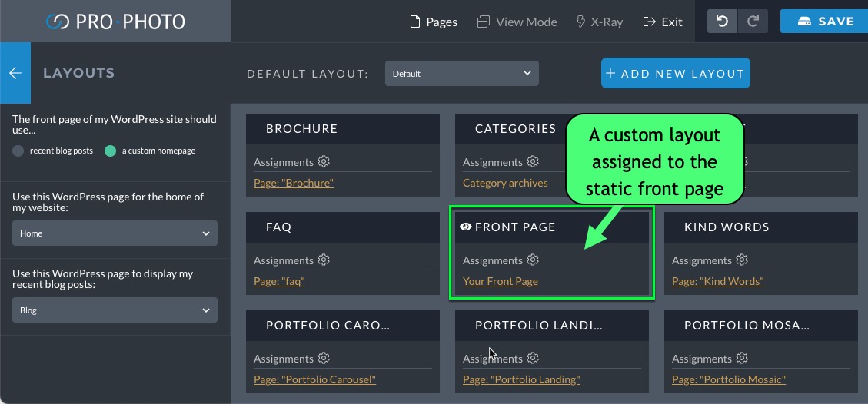Click the Pages document icon
The width and height of the screenshot is (868, 404).
414,22
